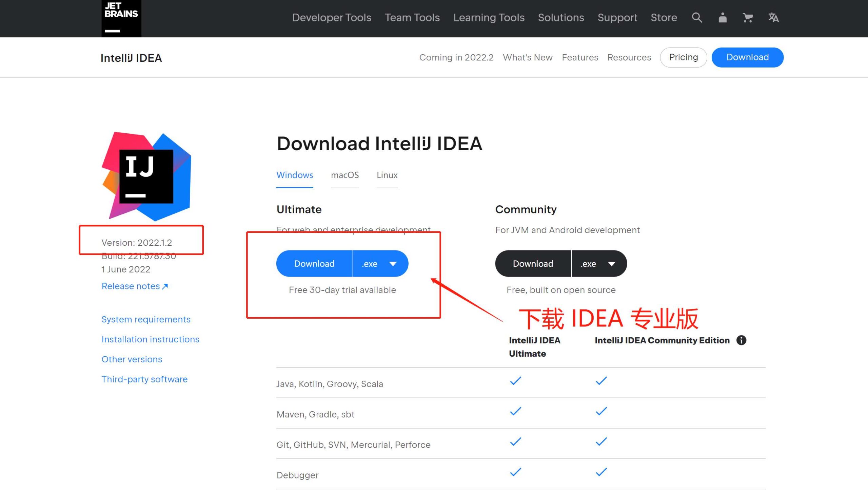Go to the Store menu item
Viewport: 868px width, 490px height.
click(664, 18)
